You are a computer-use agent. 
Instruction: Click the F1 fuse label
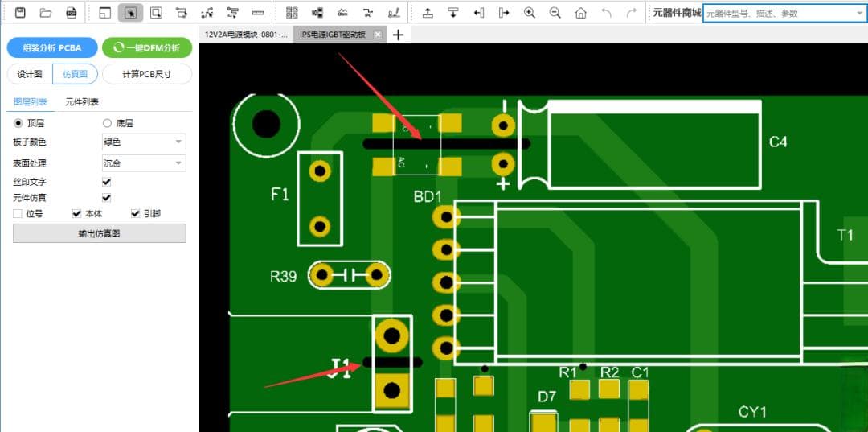[x=280, y=195]
